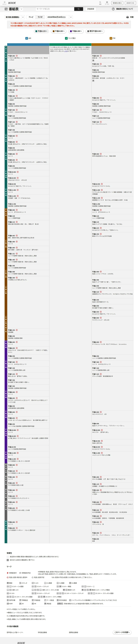Jump to the 翌日午前0:00〜 time block
Image resolution: width=138 pixels, height=644 pixels.
tap(95, 31)
